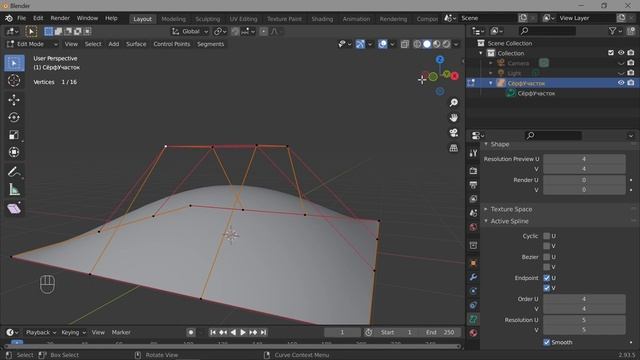
Task: Open the Keying dropdown
Action: point(73,333)
